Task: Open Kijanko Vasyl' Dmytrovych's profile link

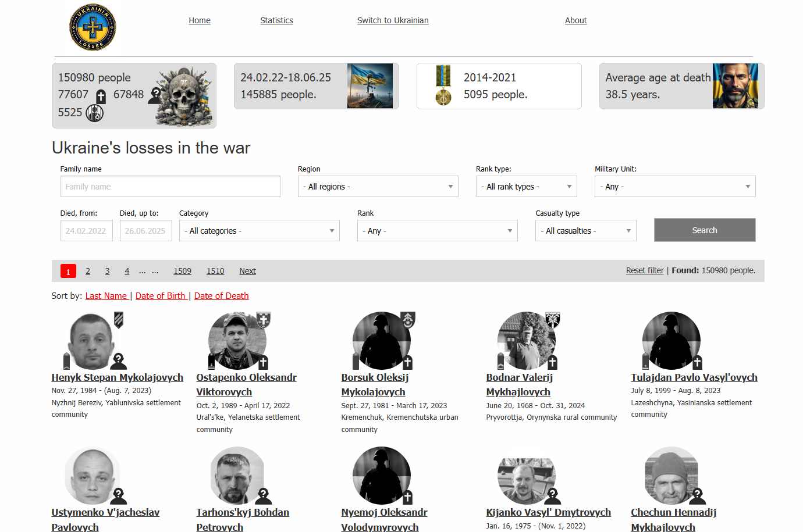Action: (549, 512)
